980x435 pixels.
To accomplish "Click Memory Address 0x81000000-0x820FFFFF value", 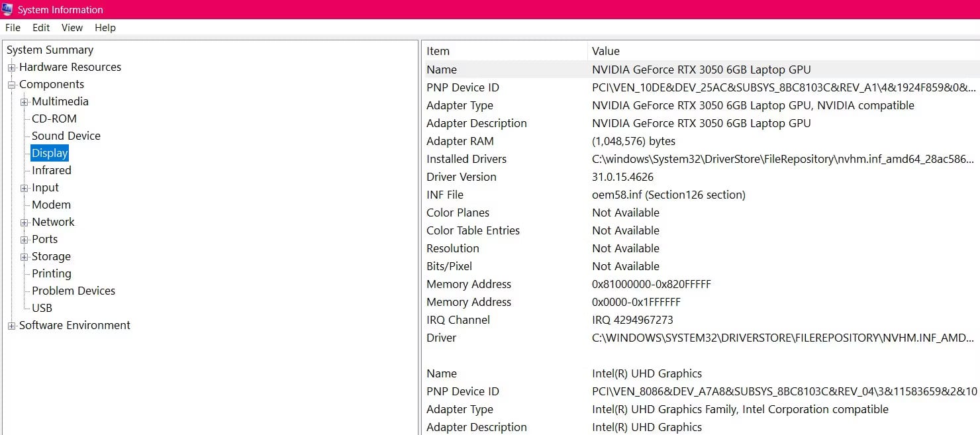I will click(652, 284).
